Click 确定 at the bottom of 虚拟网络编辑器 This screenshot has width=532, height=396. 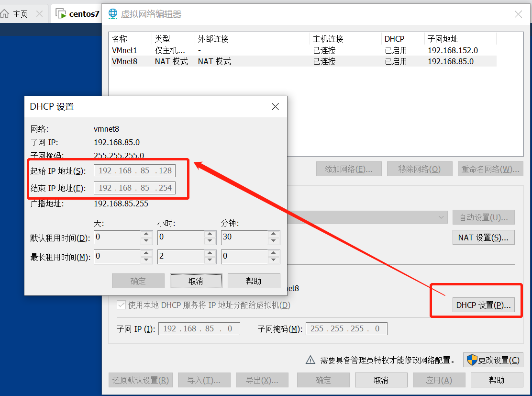coord(323,380)
